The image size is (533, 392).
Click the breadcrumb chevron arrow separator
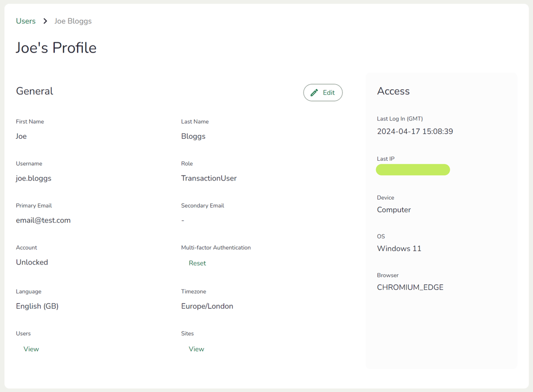click(x=45, y=21)
